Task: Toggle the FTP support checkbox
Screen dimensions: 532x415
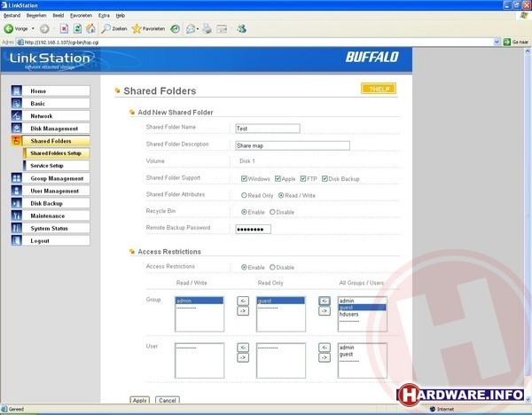Action: [x=303, y=178]
